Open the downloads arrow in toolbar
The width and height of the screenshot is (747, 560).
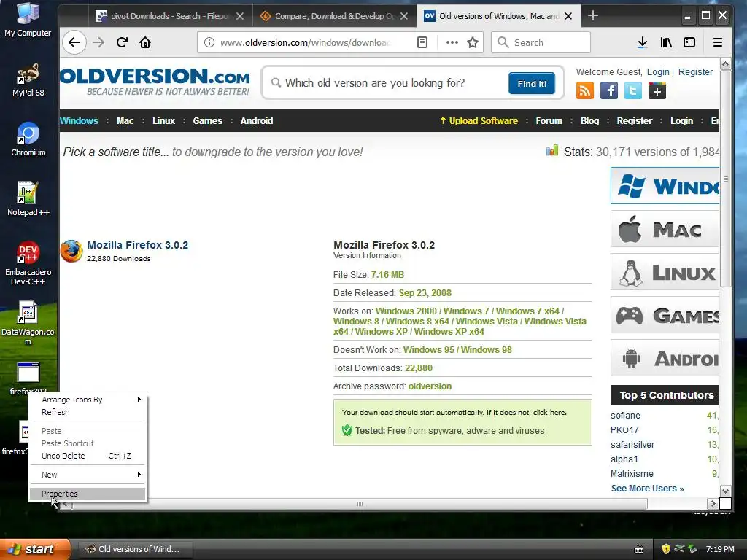(642, 42)
